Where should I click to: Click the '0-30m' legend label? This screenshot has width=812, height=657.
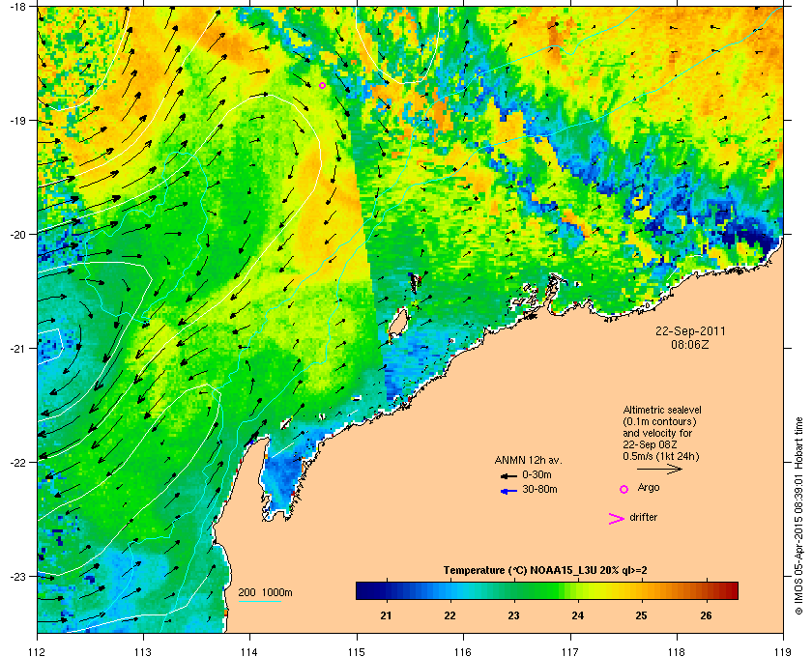(x=536, y=474)
